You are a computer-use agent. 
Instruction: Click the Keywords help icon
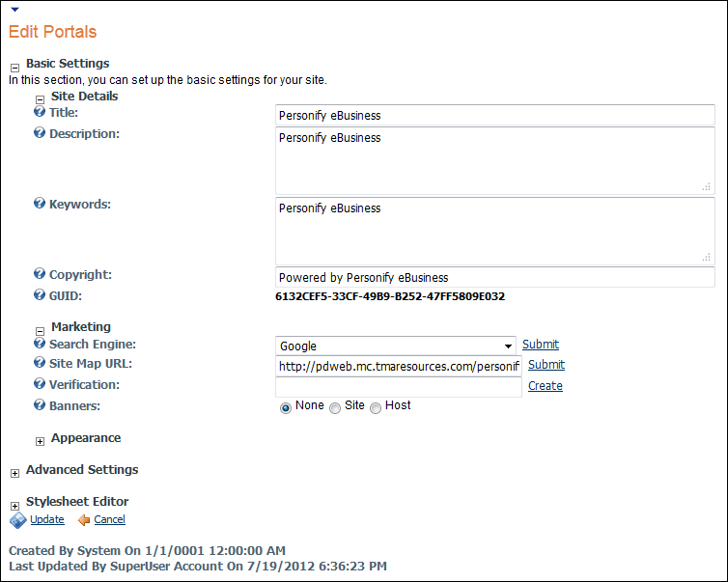(40, 204)
